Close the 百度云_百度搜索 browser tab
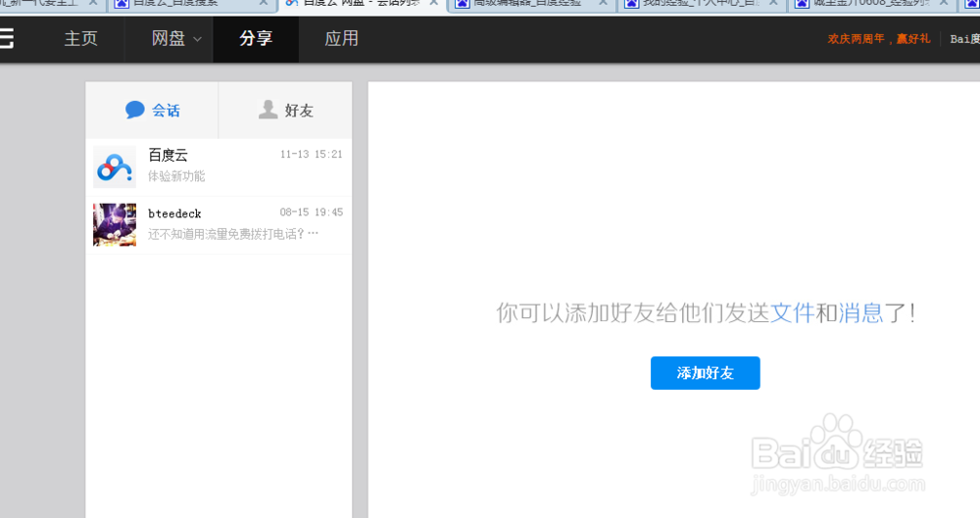This screenshot has width=980, height=518. pyautogui.click(x=264, y=3)
